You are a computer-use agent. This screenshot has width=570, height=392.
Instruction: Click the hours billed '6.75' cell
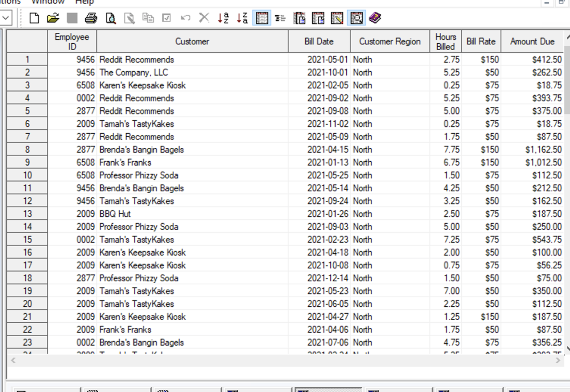(446, 162)
